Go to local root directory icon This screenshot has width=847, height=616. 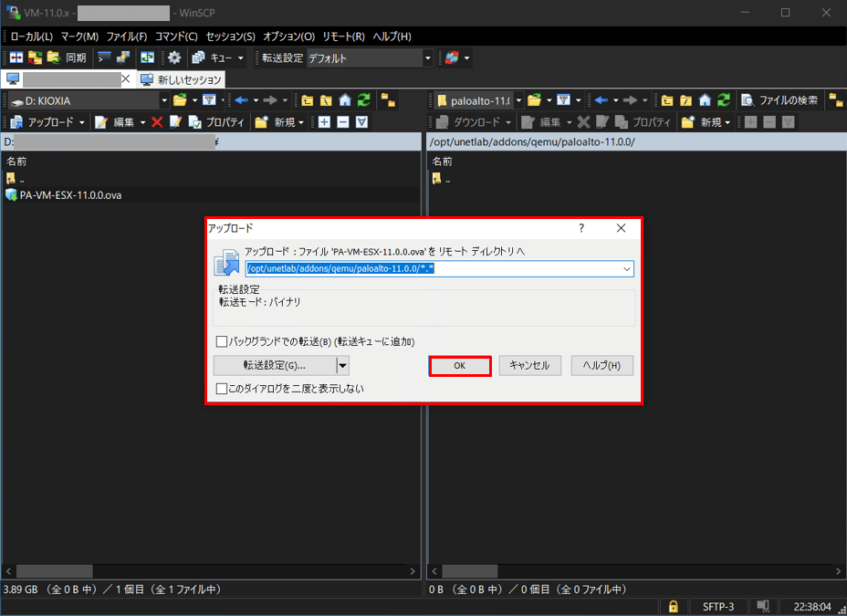pos(326,100)
